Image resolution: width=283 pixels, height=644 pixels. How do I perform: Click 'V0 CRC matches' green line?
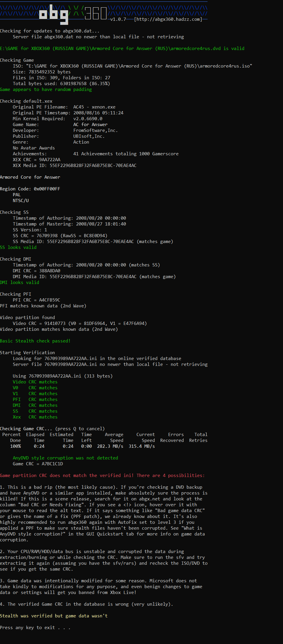tap(35, 388)
